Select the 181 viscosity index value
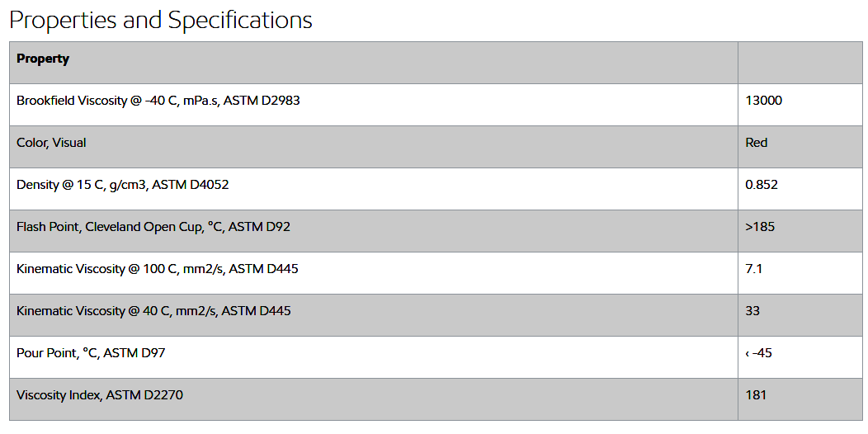 [x=756, y=395]
